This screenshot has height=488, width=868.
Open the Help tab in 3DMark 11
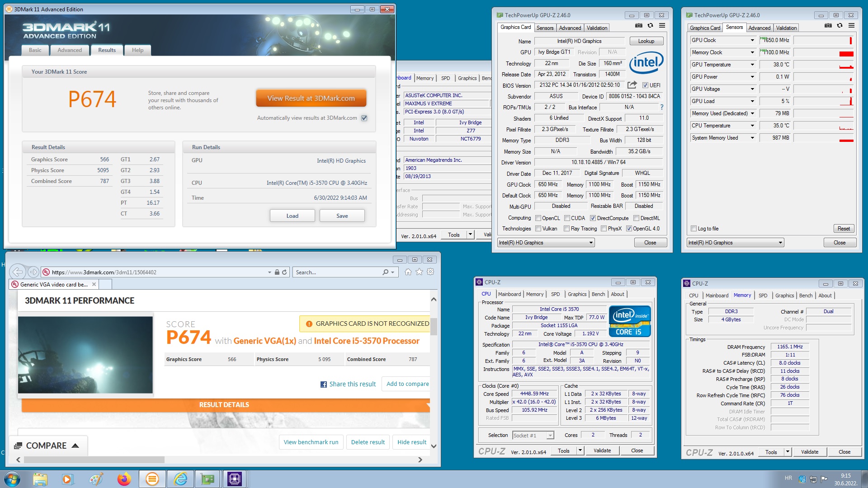click(x=137, y=50)
